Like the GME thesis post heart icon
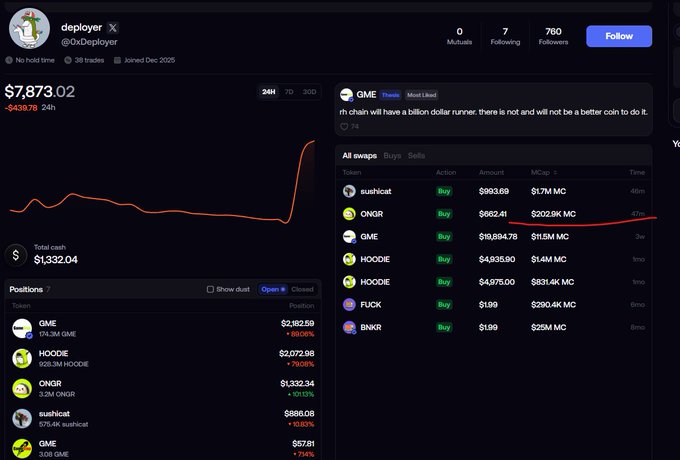The image size is (680, 460). click(344, 127)
